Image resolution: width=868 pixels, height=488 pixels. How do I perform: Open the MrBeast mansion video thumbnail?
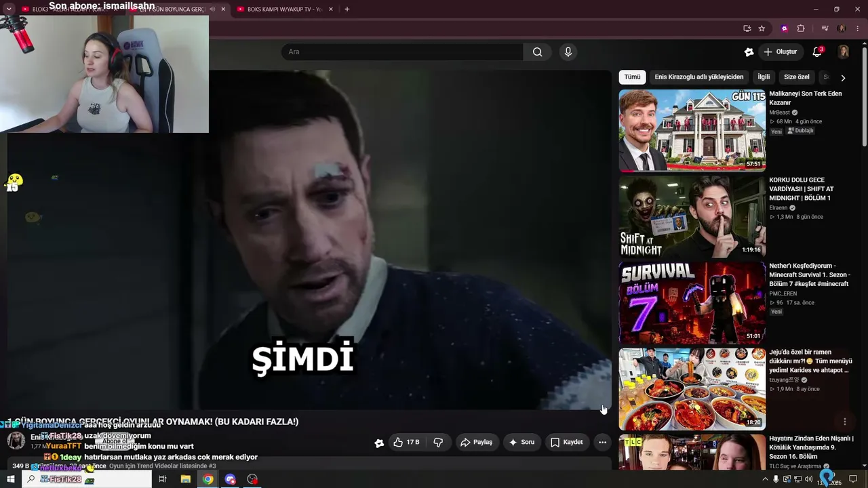tap(692, 130)
